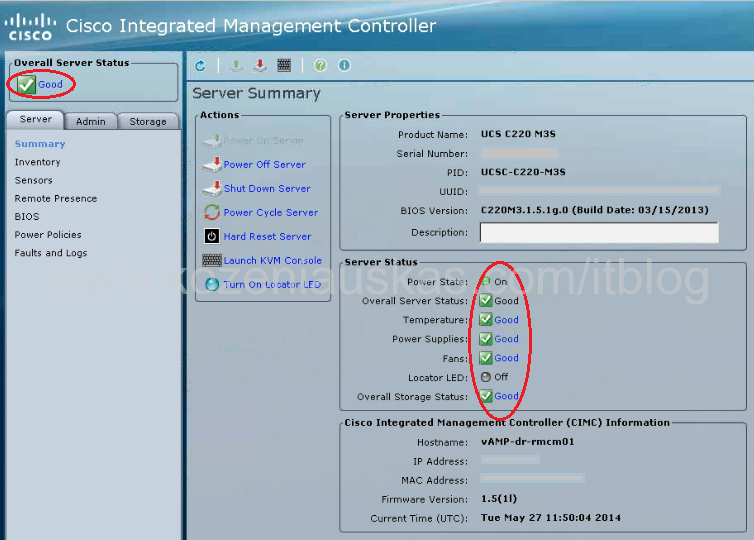Click the Temperature status green checkmark
The image size is (754, 540).
486,320
